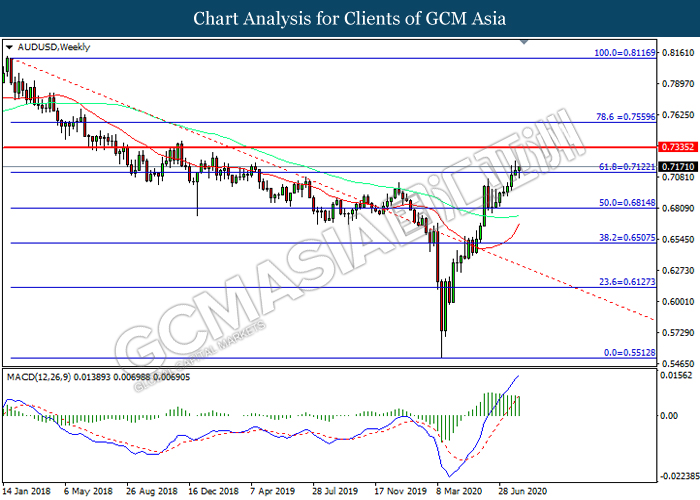This screenshot has width=700, height=500.
Task: Click the red 0.73352 price level tag
Action: 678,147
